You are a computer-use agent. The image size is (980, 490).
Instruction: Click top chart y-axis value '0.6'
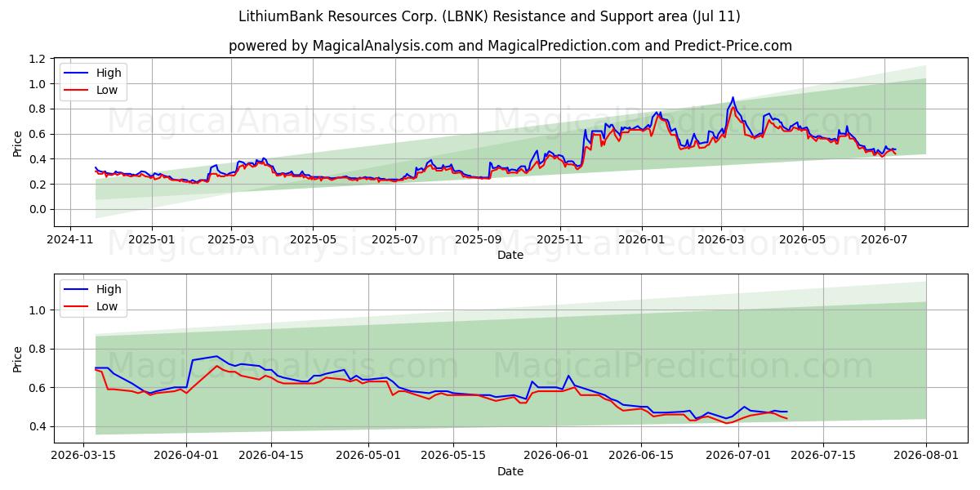[x=38, y=134]
